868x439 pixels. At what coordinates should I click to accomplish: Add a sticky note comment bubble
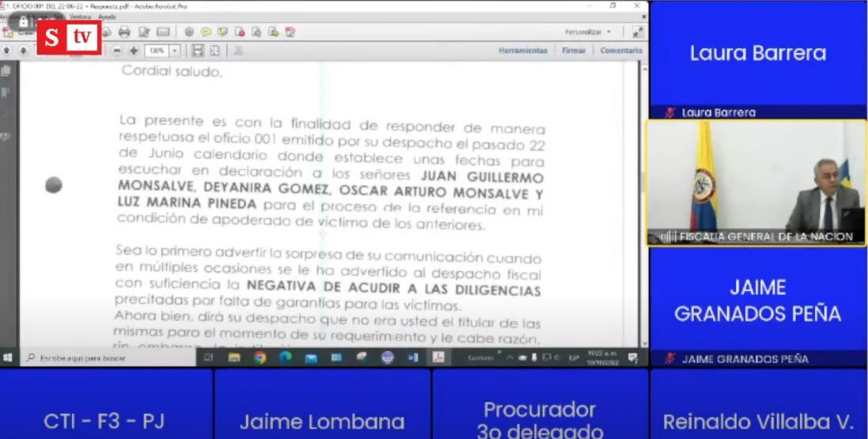pyautogui.click(x=206, y=32)
